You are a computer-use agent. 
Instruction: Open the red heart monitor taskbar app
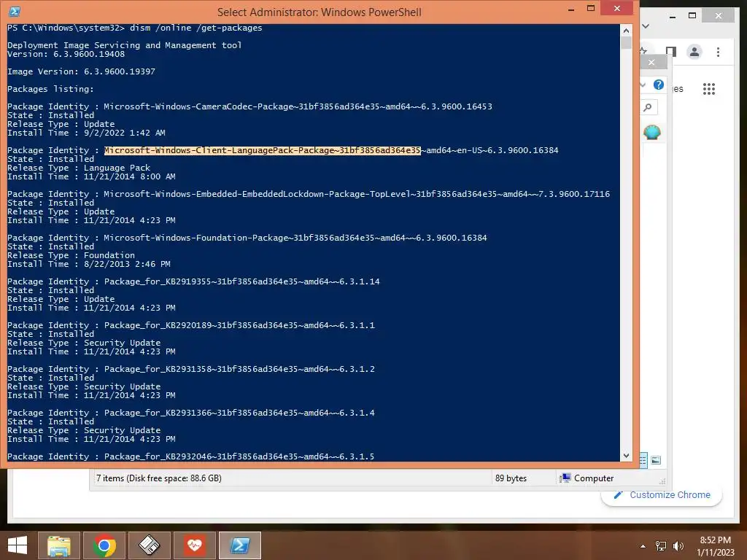point(194,545)
